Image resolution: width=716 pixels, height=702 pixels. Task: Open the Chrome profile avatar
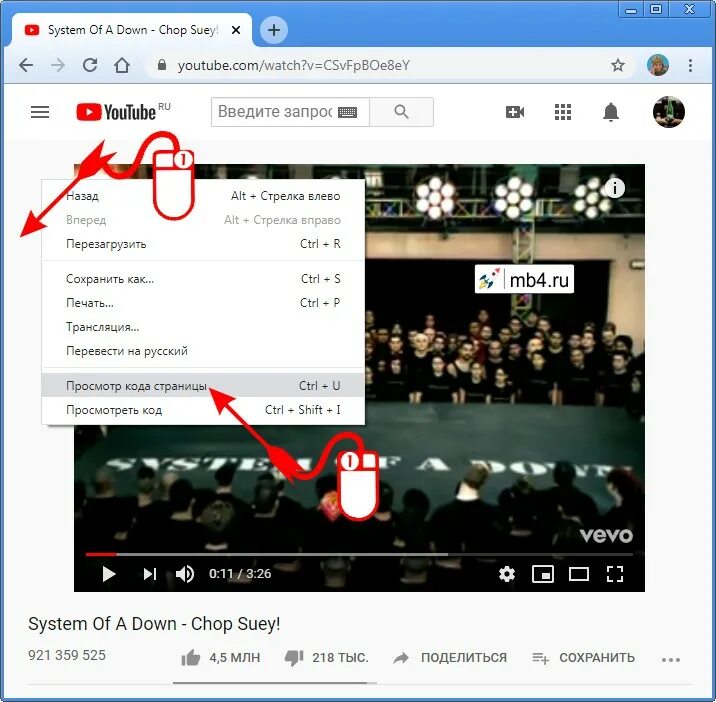pyautogui.click(x=658, y=65)
